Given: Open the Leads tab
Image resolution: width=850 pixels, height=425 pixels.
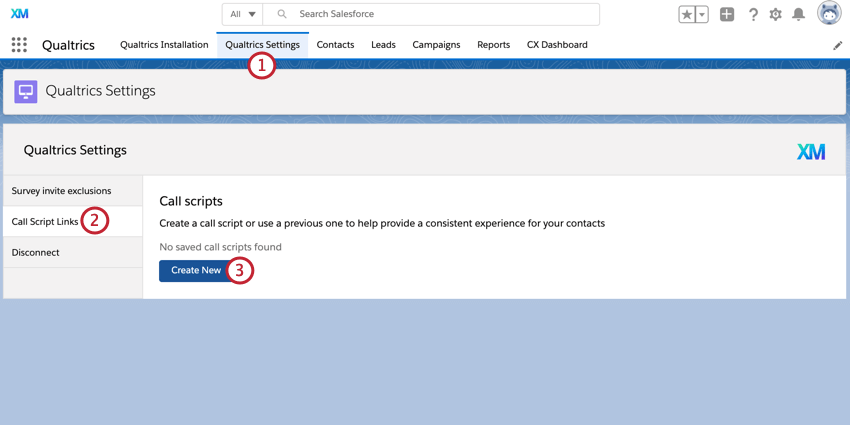Looking at the screenshot, I should pyautogui.click(x=383, y=45).
